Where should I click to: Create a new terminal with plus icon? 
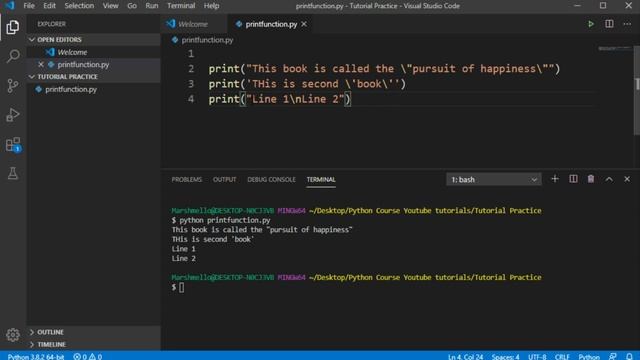[555, 179]
